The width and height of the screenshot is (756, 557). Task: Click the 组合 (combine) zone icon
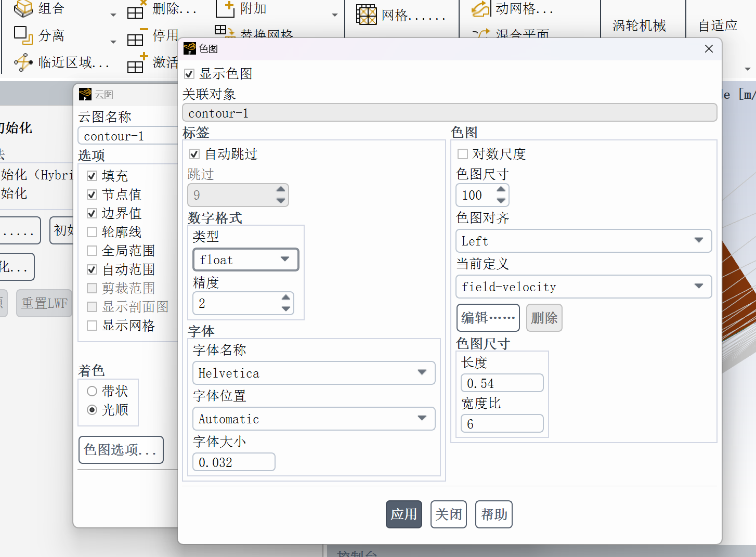pyautogui.click(x=23, y=8)
